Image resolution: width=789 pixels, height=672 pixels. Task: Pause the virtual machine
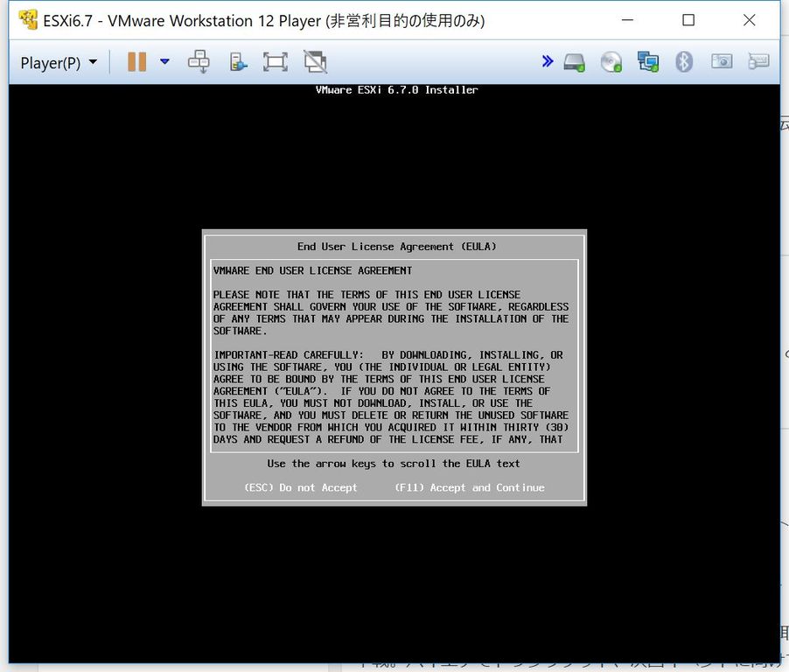(136, 62)
